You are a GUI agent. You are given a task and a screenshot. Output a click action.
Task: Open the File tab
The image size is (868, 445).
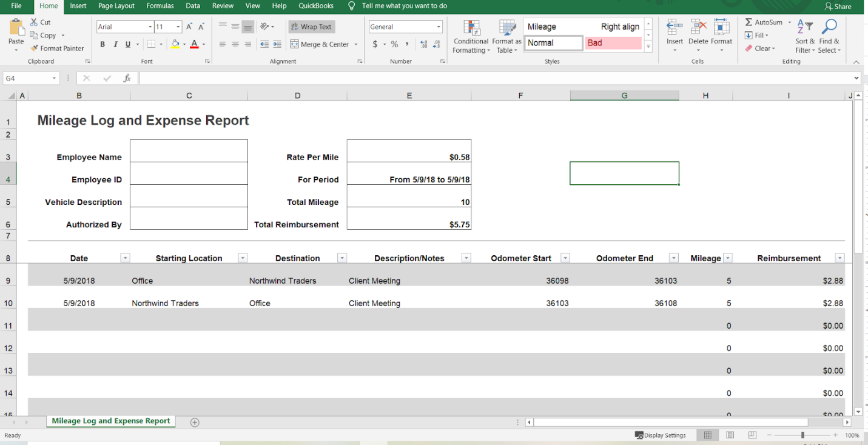[x=16, y=6]
